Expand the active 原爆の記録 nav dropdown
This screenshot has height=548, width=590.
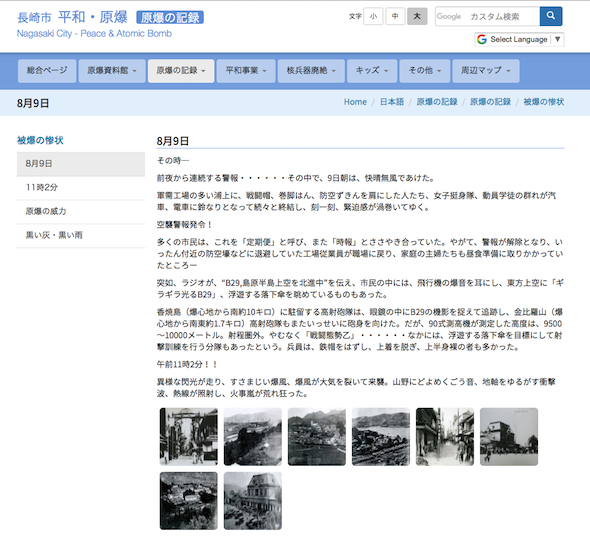tap(181, 71)
